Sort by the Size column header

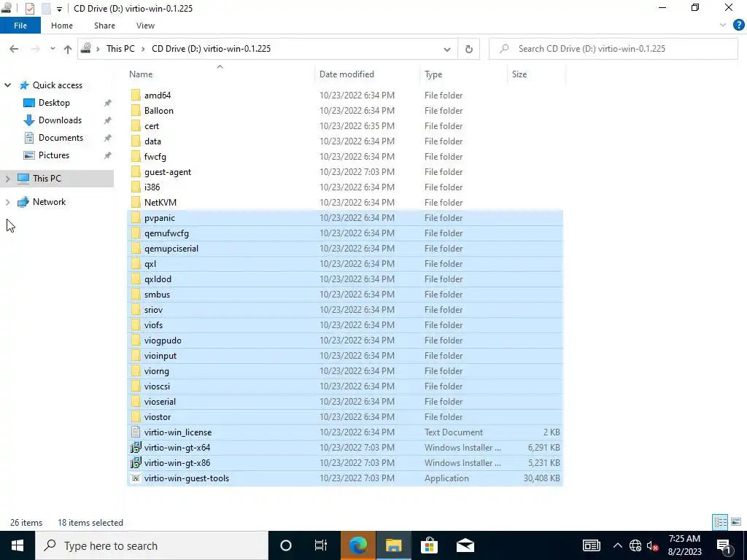[x=536, y=74]
